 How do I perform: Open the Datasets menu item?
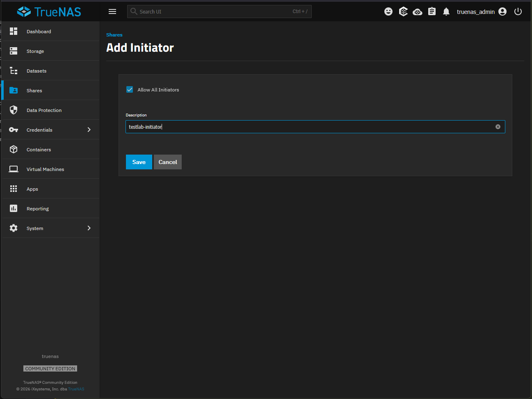point(51,71)
